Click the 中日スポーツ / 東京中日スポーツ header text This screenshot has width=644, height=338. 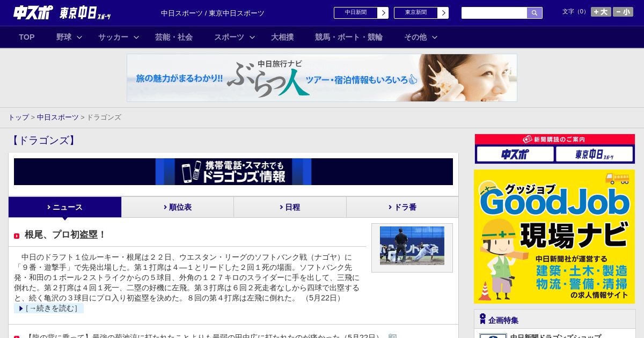213,13
